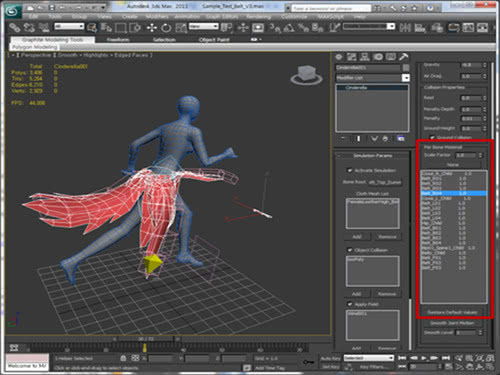Click the 3ds Max application logo button
Image resolution: width=500 pixels, height=375 pixels.
[x=13, y=12]
